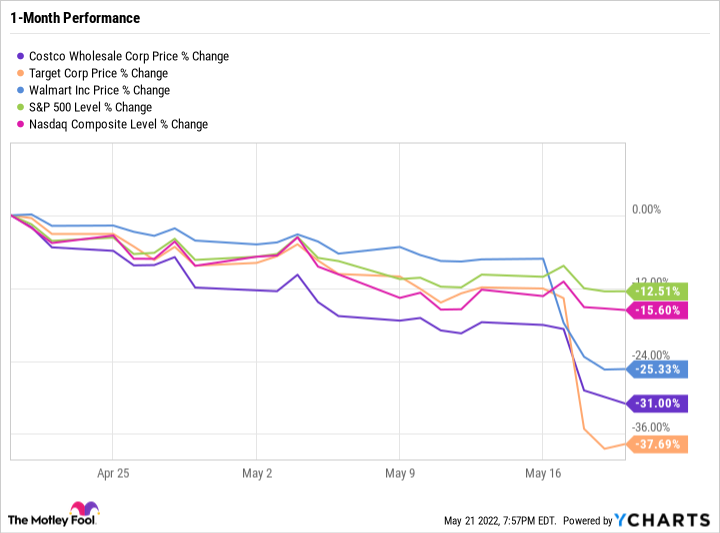Screen dimensions: 720x533
Task: Click the orange Target legend dot
Action: [x=22, y=73]
